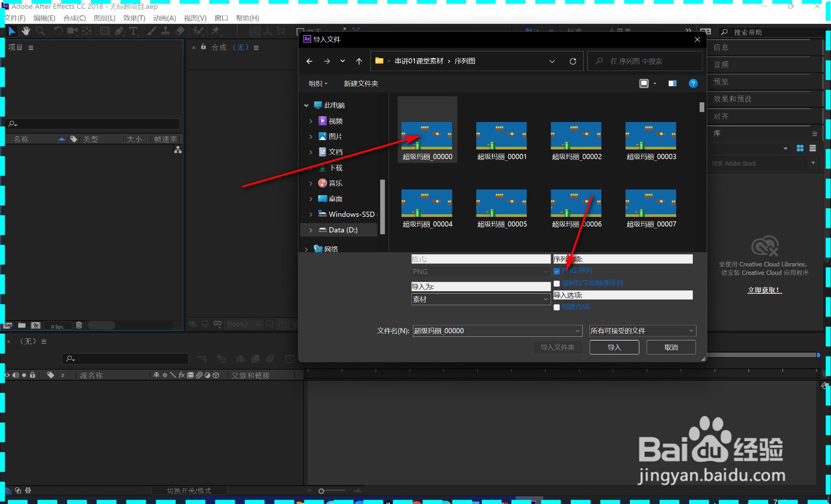831x504 pixels.
Task: Select the Eraser tool
Action: point(180,31)
